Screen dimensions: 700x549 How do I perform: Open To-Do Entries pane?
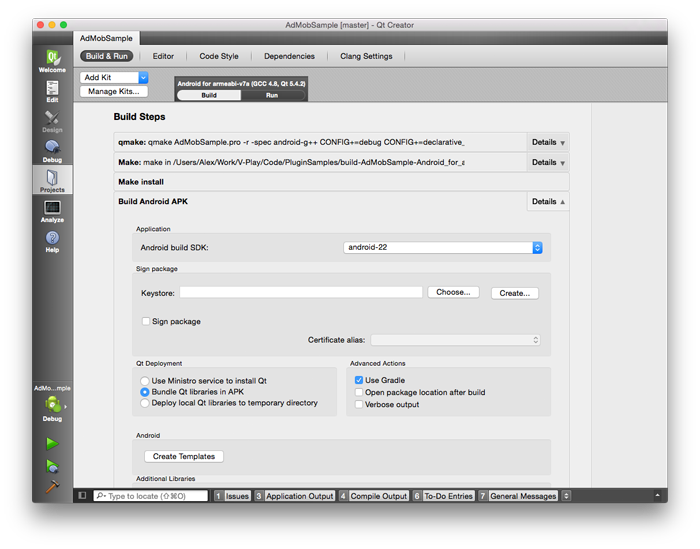point(443,496)
